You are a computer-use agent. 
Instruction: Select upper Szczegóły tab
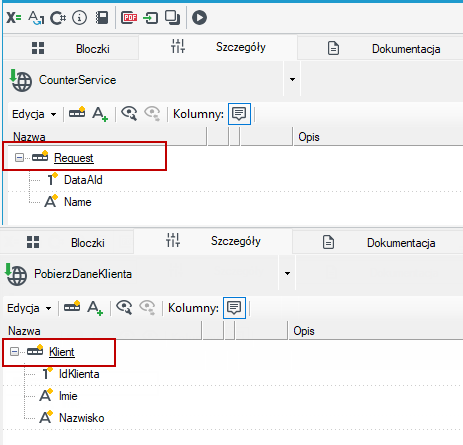click(218, 47)
